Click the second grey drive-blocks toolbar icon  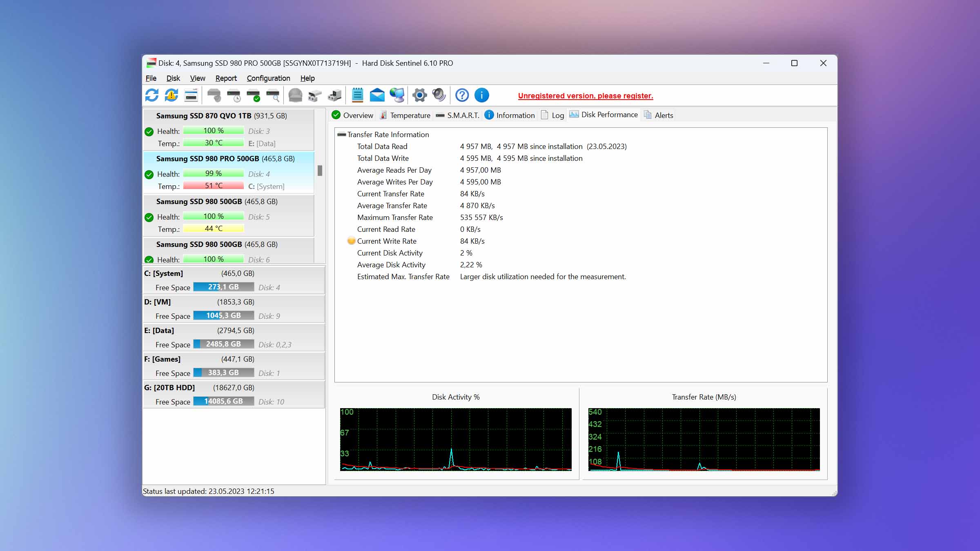pyautogui.click(x=335, y=96)
